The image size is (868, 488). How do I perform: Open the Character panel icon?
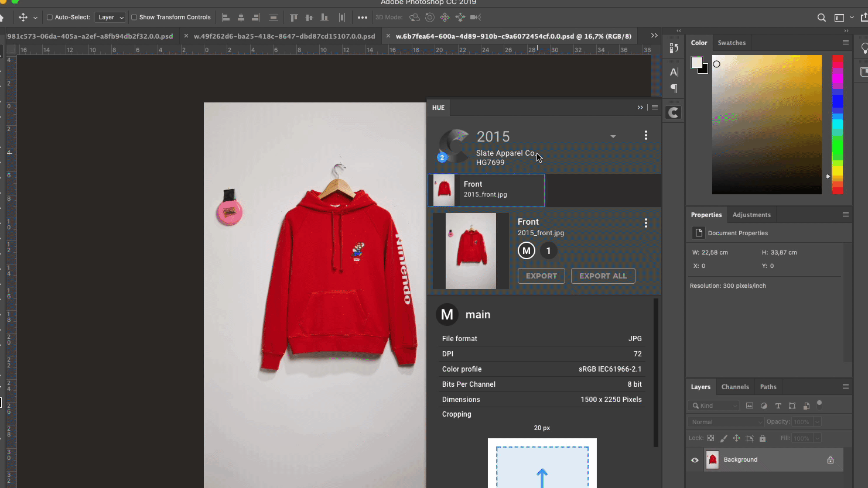click(674, 72)
